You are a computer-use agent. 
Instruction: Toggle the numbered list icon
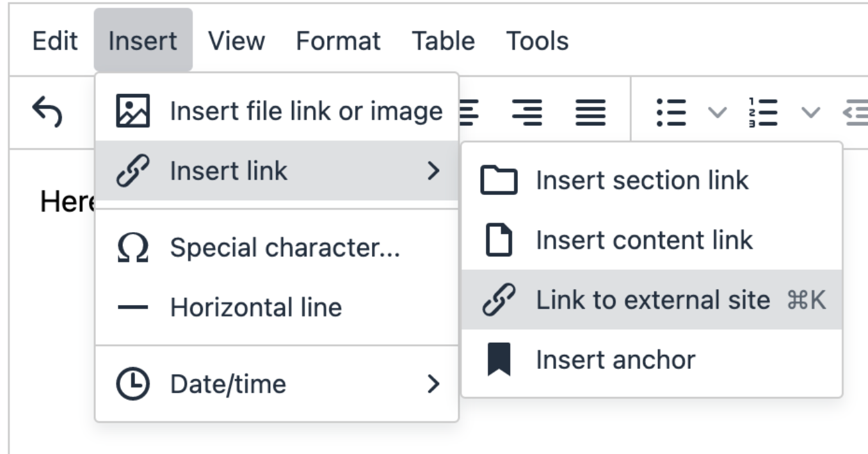(762, 113)
